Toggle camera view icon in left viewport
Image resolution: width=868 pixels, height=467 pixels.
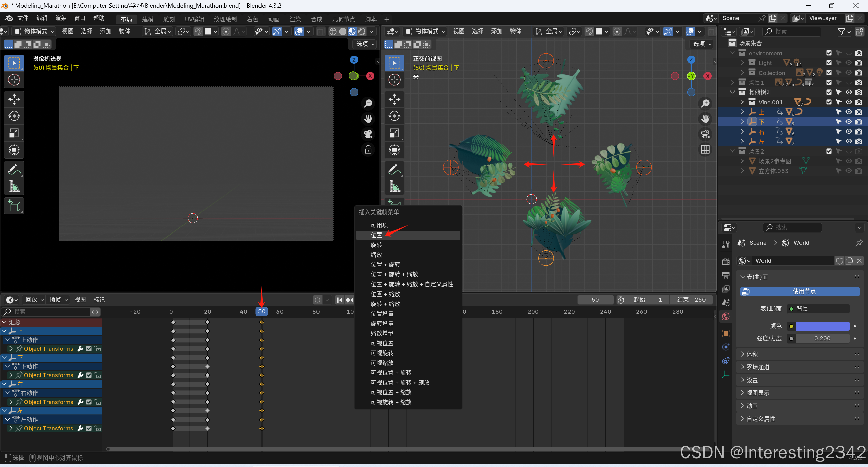click(368, 134)
